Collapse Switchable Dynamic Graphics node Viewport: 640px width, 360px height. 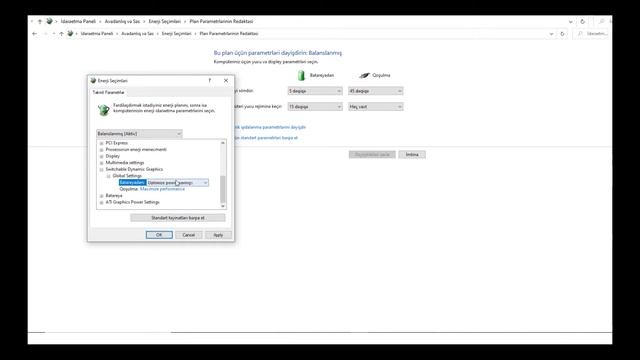102,169
